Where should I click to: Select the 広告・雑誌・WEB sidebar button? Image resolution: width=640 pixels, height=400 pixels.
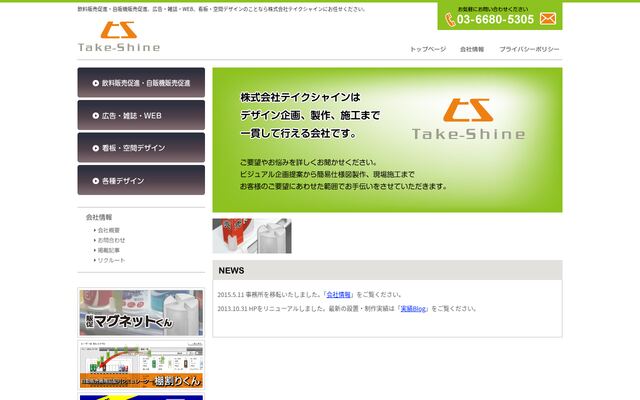141,115
